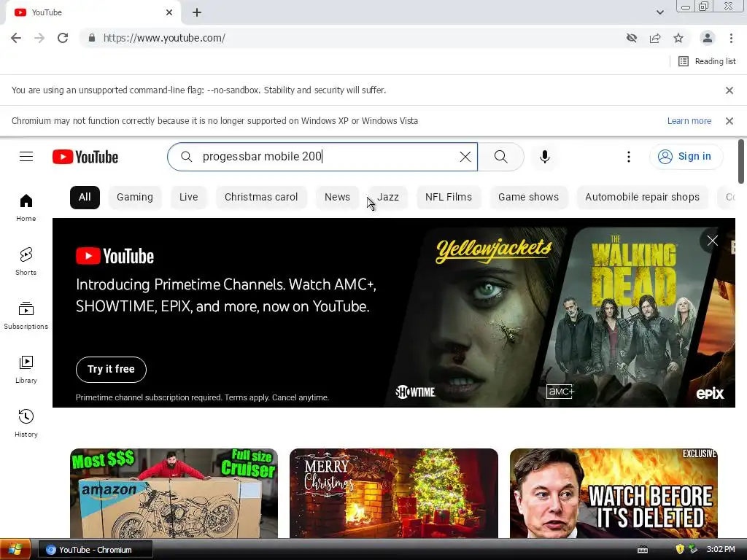Viewport: 747px width, 560px height.
Task: Click YouTube - Chromium taskbar button
Action: coord(96,550)
